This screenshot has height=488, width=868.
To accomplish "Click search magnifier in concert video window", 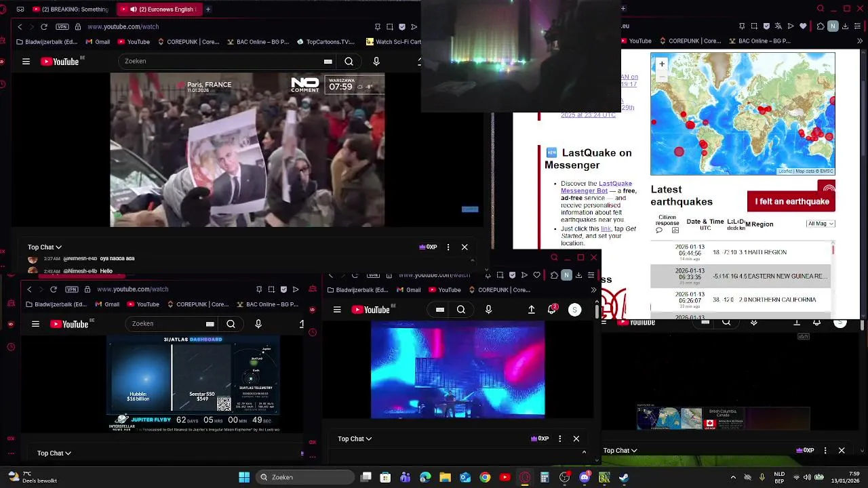I will point(461,310).
